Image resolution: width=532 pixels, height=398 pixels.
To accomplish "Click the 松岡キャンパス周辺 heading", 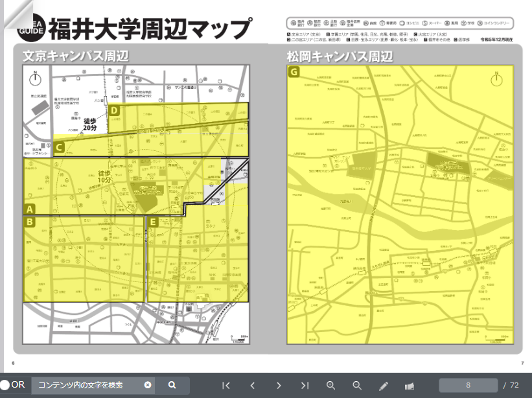I will point(340,56).
